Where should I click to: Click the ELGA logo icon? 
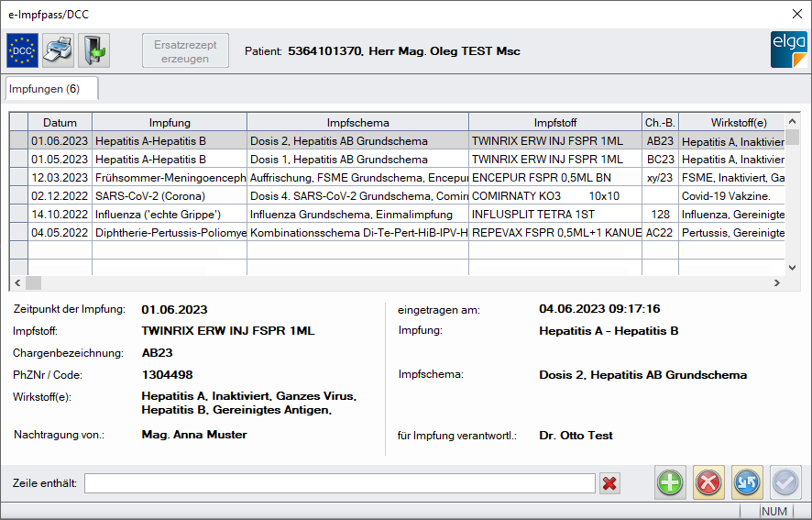pyautogui.click(x=788, y=50)
